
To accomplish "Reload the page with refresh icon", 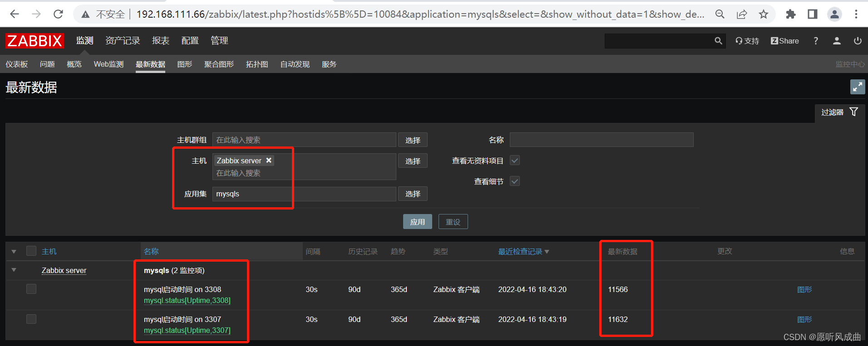I will coord(58,14).
